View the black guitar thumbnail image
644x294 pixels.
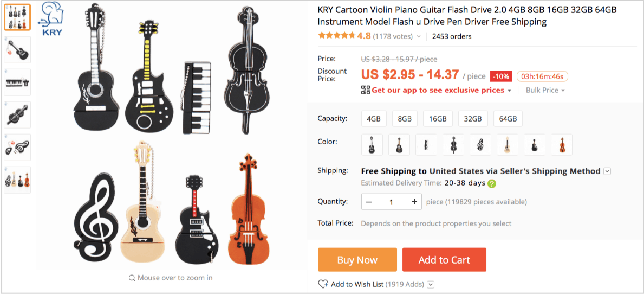coord(17,50)
